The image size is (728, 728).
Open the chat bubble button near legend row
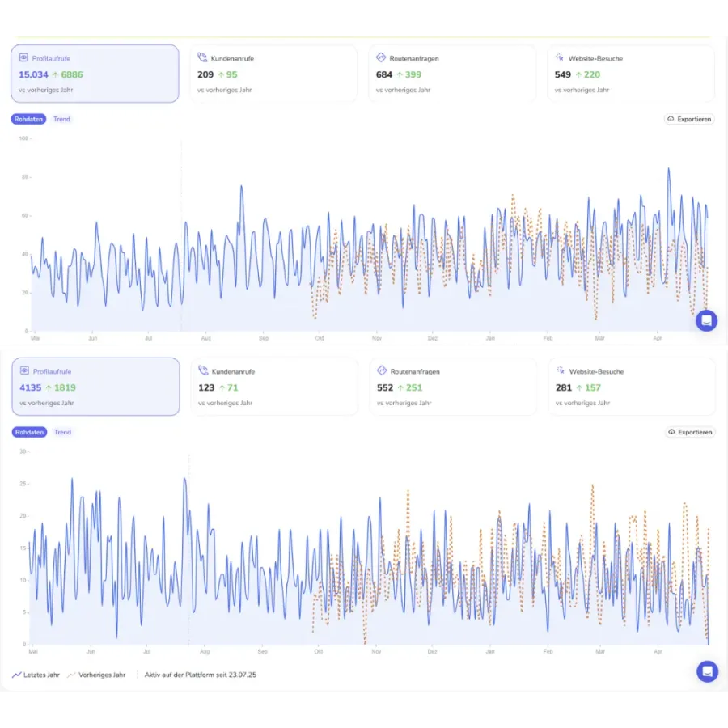pyautogui.click(x=708, y=672)
